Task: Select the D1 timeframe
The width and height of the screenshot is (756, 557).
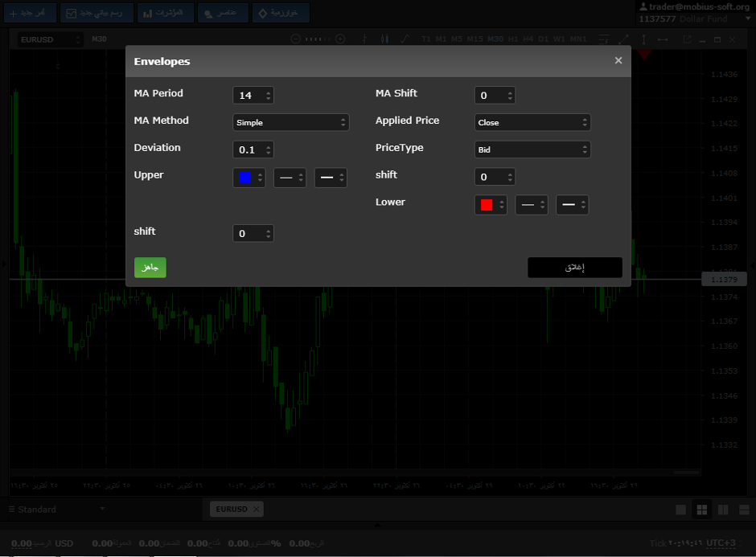Action: (544, 39)
